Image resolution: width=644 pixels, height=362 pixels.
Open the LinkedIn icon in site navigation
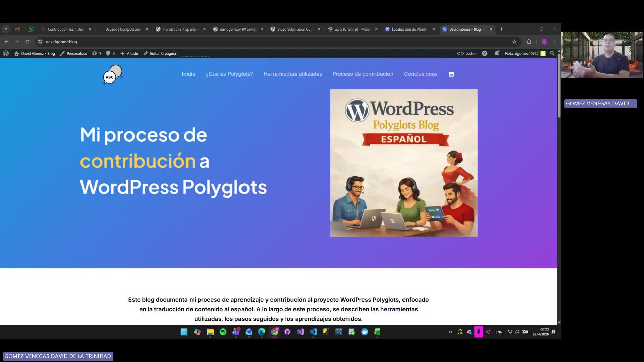point(451,74)
